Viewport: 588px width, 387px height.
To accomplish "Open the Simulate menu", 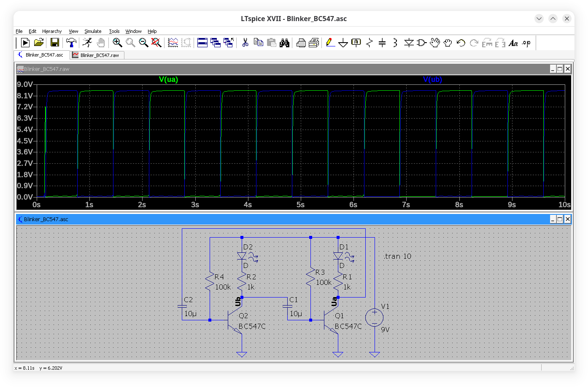I will click(93, 31).
